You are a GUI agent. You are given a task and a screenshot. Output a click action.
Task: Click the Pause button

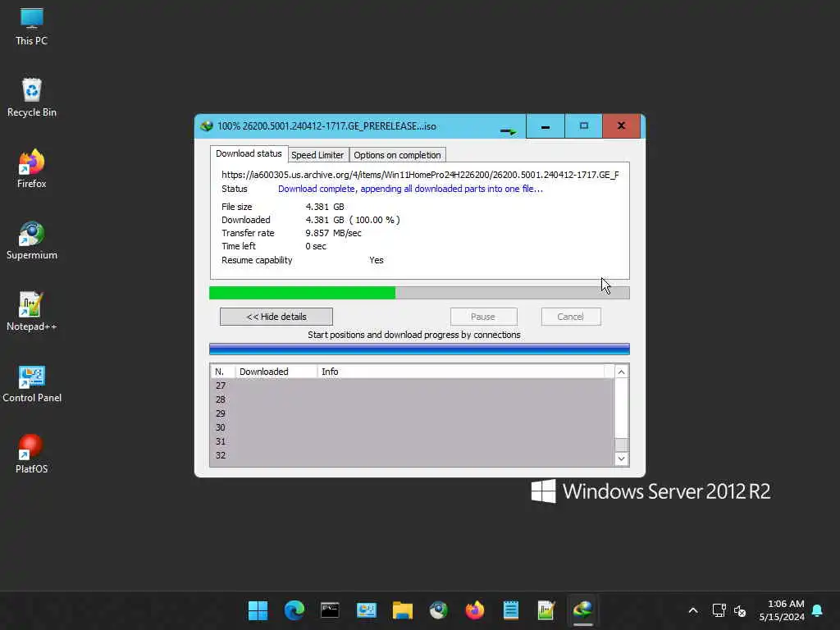pyautogui.click(x=483, y=317)
